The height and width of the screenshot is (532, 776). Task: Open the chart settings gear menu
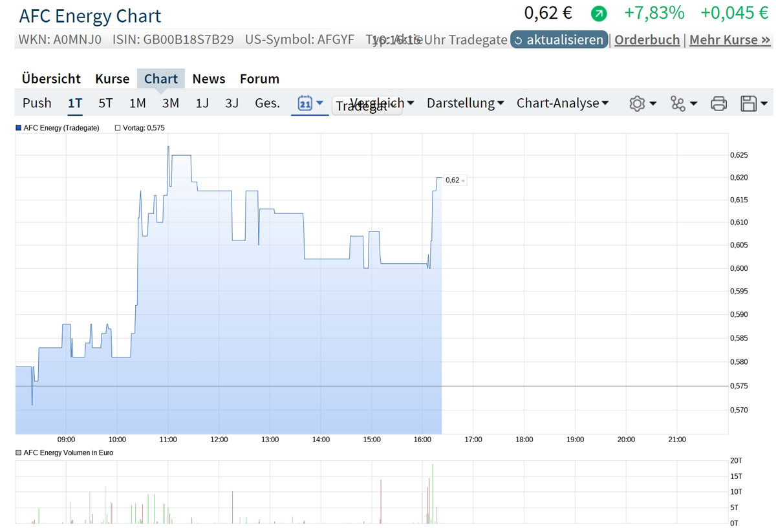(x=638, y=103)
